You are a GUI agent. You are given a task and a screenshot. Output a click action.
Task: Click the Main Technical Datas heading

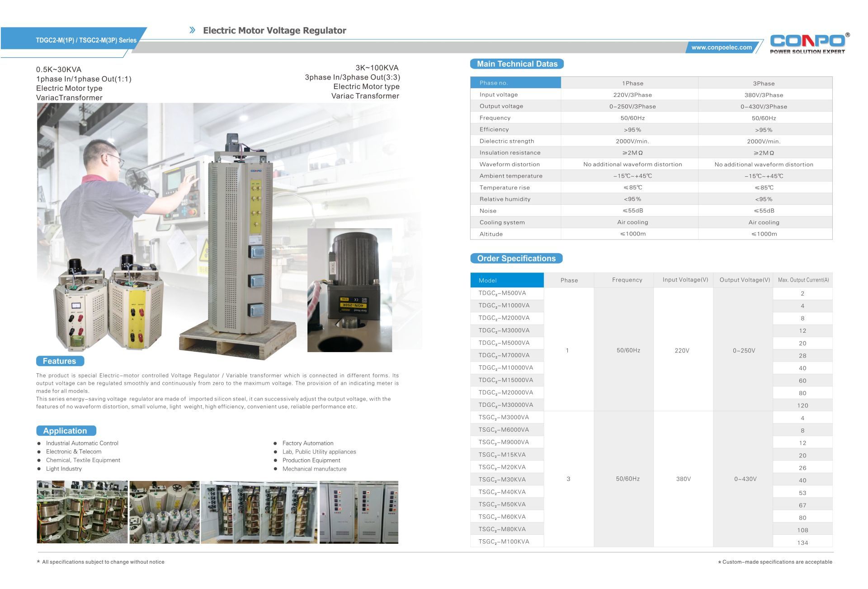click(517, 64)
